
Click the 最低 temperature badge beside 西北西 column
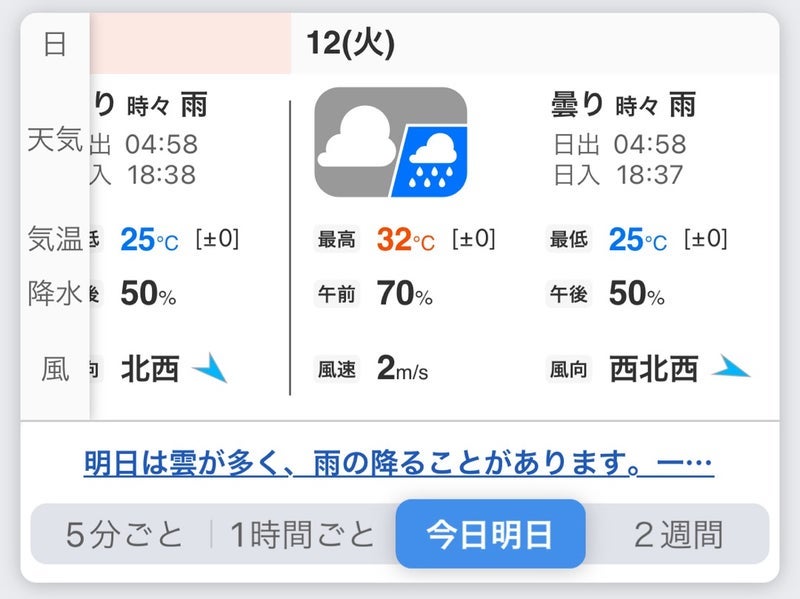[x=570, y=240]
